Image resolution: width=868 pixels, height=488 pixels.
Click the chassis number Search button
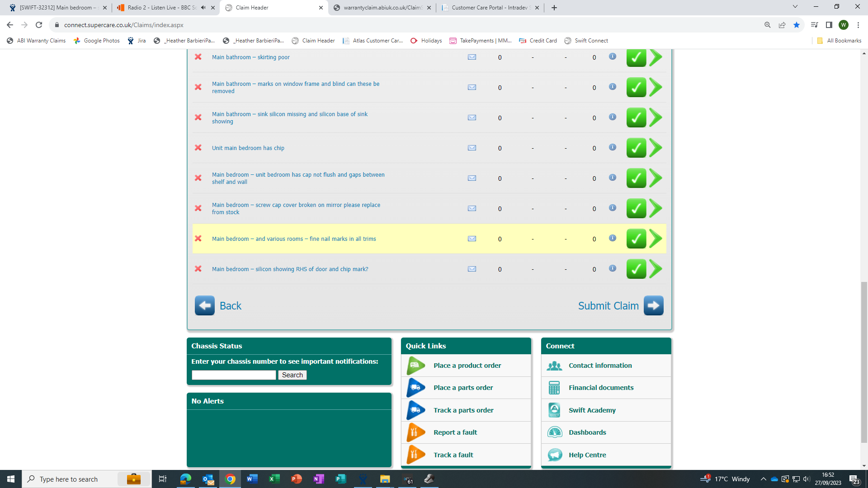[292, 375]
